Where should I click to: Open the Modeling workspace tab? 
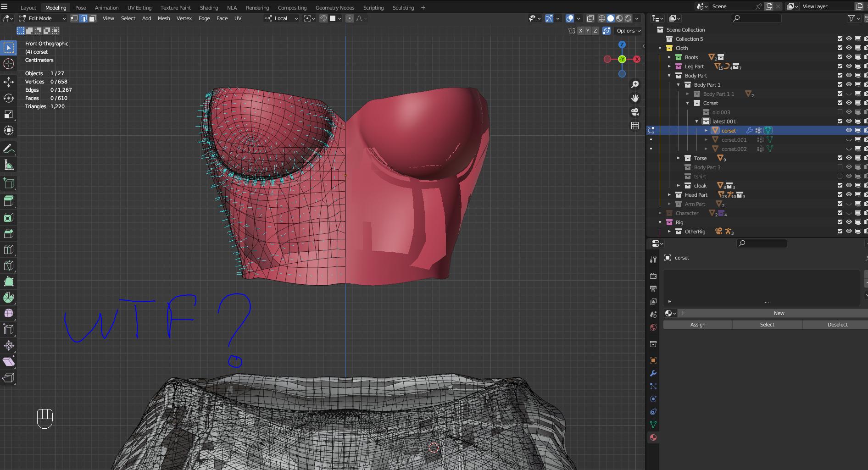56,8
